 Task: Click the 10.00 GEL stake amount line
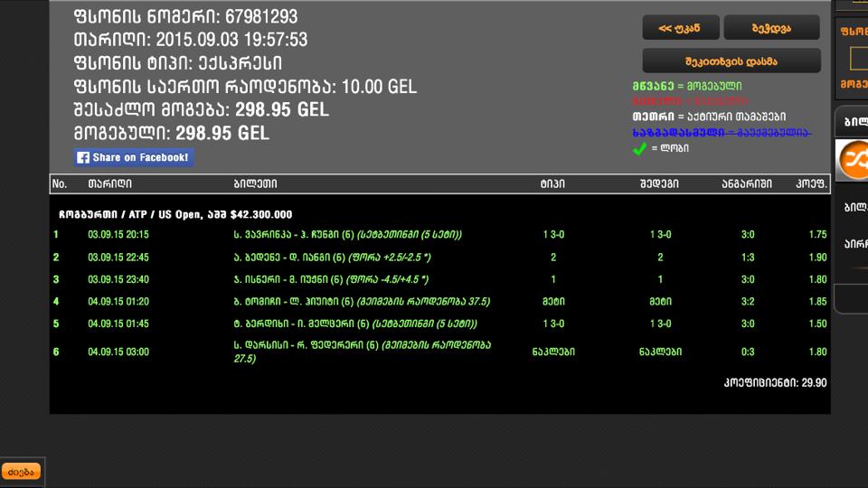click(245, 87)
